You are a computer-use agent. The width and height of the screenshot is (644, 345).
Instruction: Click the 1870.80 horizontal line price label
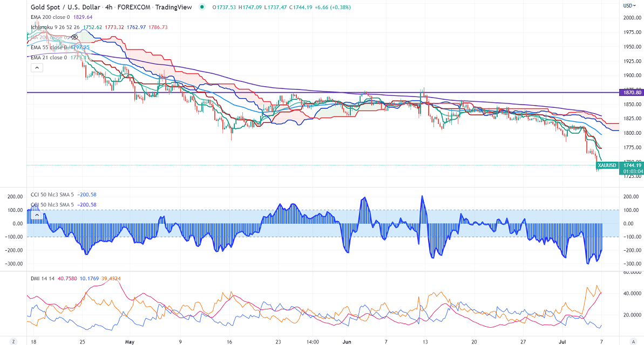pyautogui.click(x=631, y=93)
